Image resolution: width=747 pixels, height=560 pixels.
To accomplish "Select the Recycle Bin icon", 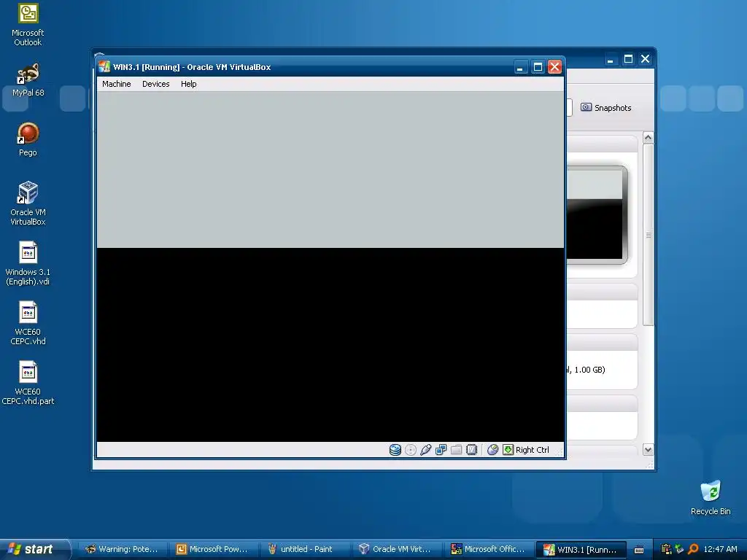I will tap(711, 497).
